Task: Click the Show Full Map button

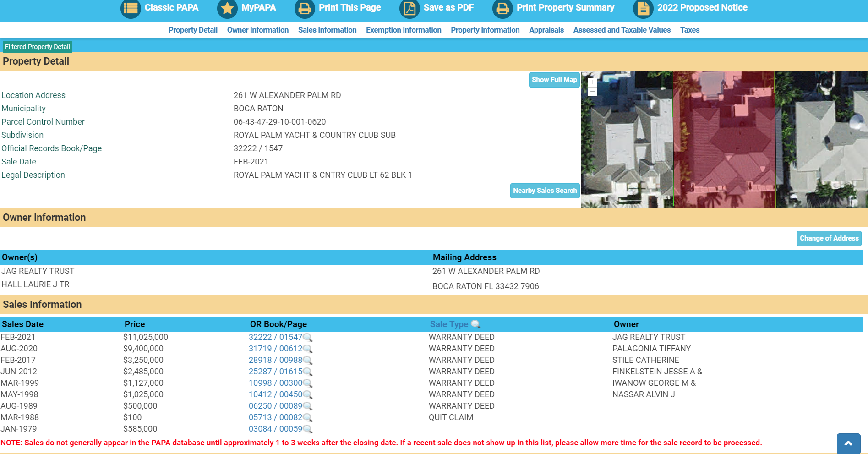Action: (554, 80)
